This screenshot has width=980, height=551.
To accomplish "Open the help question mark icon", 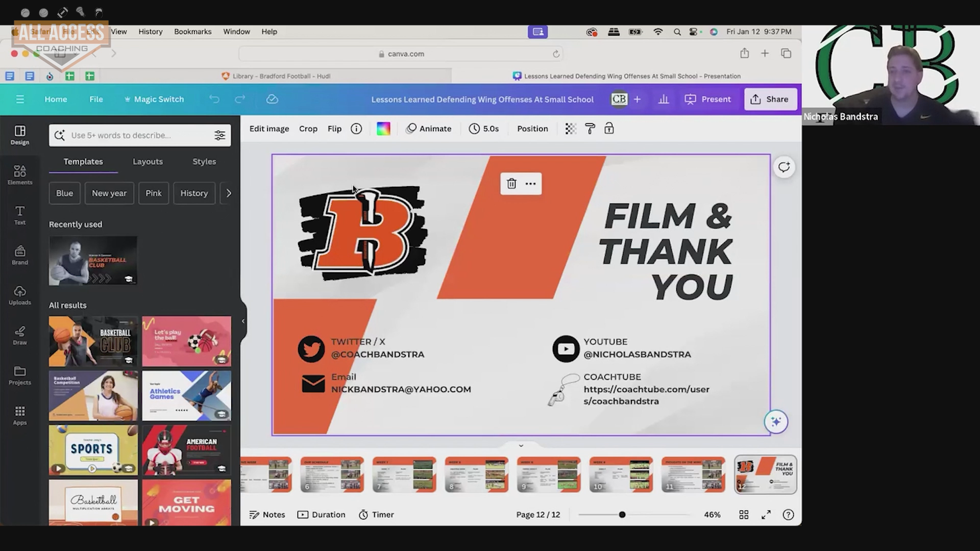I will tap(789, 515).
